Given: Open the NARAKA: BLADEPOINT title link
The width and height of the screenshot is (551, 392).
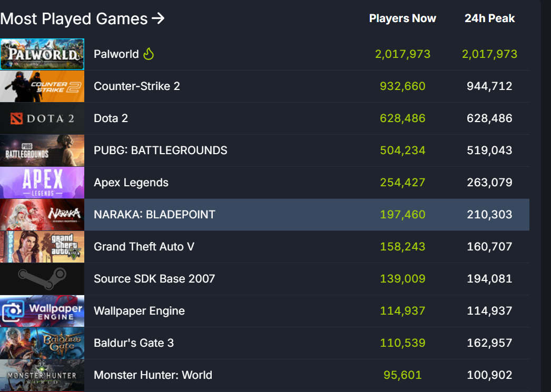Looking at the screenshot, I should pos(154,215).
